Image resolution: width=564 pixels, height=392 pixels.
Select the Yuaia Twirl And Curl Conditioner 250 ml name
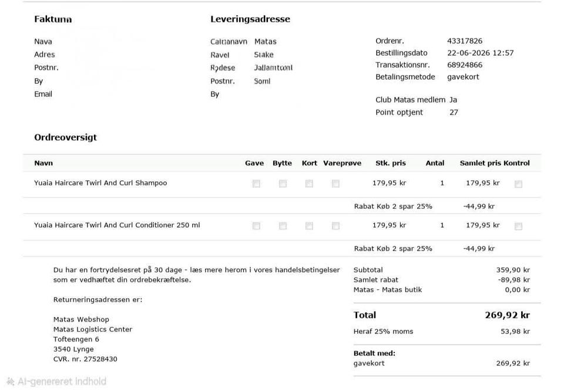pos(117,225)
